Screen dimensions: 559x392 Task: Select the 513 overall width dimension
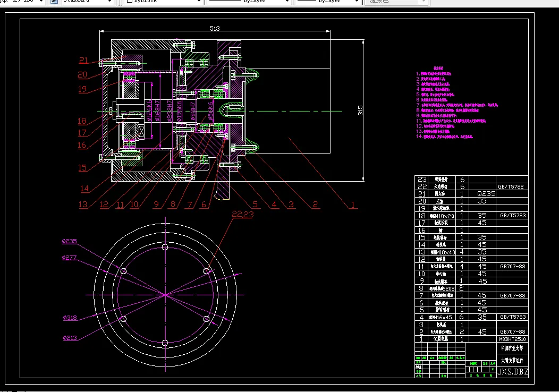coord(215,28)
